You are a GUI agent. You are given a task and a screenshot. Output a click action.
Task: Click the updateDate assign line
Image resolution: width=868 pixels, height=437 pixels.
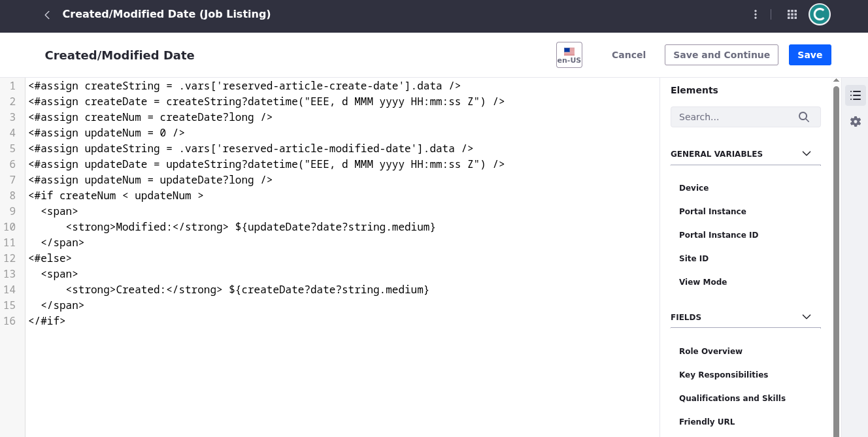pyautogui.click(x=266, y=164)
